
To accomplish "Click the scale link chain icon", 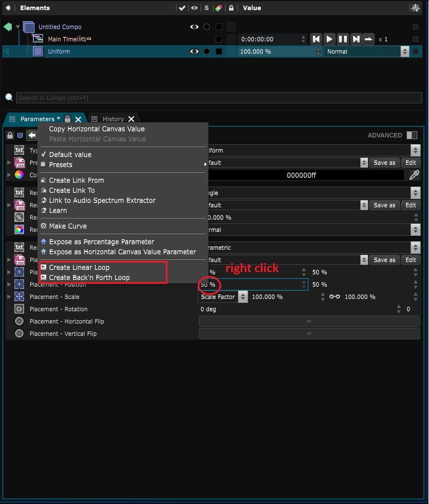I will click(x=334, y=297).
